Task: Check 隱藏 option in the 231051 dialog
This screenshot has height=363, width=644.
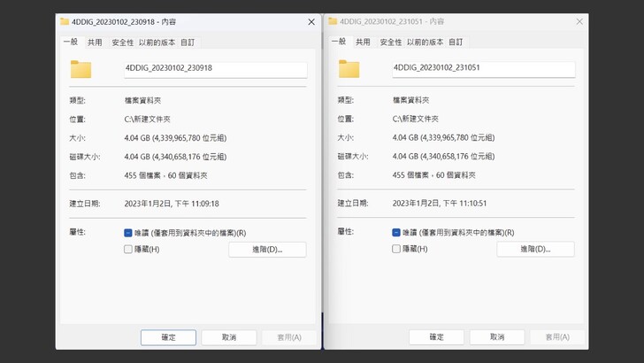Action: click(x=396, y=249)
